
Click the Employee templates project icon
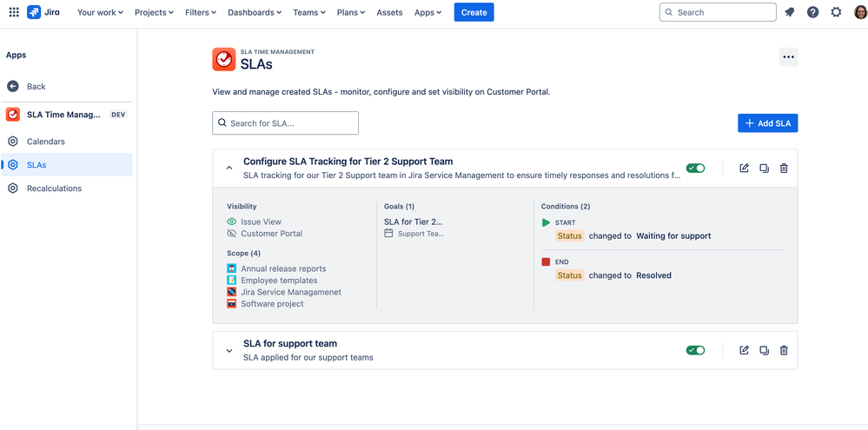pos(231,280)
